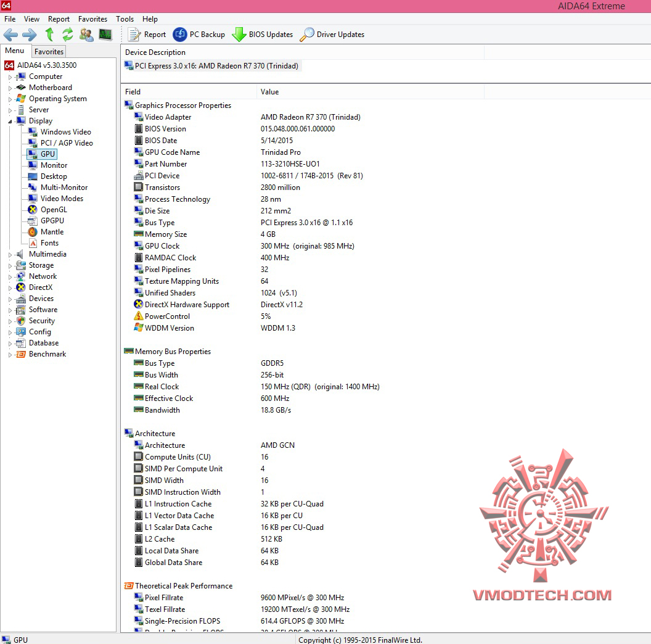Click the GPU Clock row value

[307, 246]
